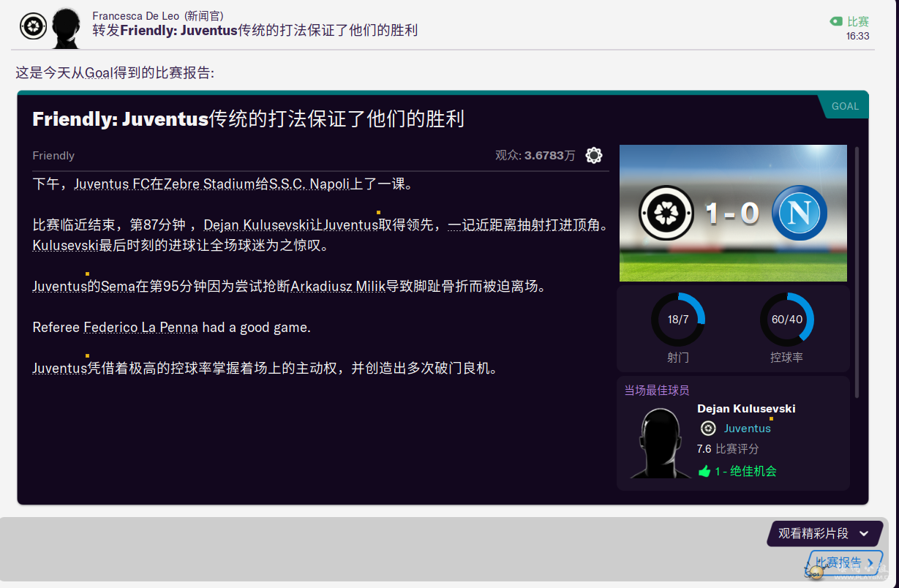Click the green 比赛 tag icon
This screenshot has width=899, height=588.
[x=836, y=22]
